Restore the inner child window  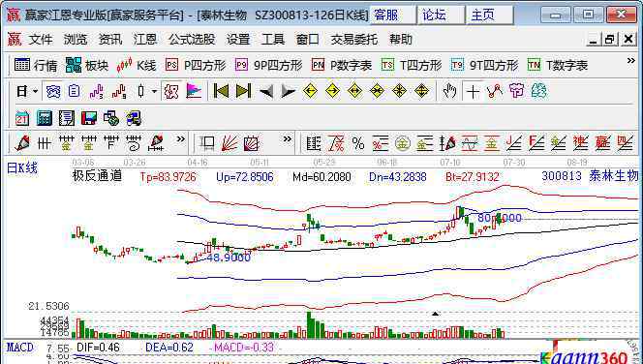pyautogui.click(x=610, y=40)
